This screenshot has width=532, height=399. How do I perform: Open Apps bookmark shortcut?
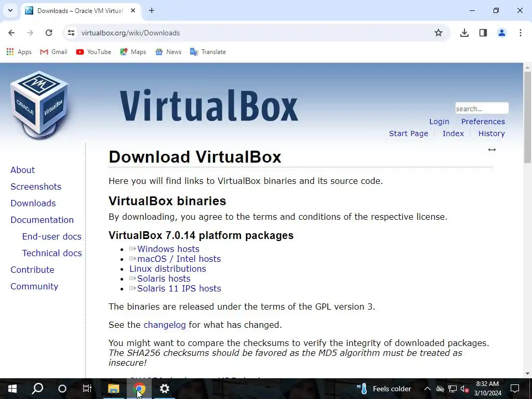(19, 52)
